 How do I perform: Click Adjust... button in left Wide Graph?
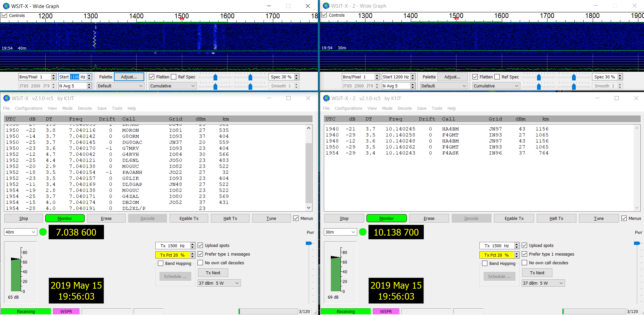pos(129,77)
